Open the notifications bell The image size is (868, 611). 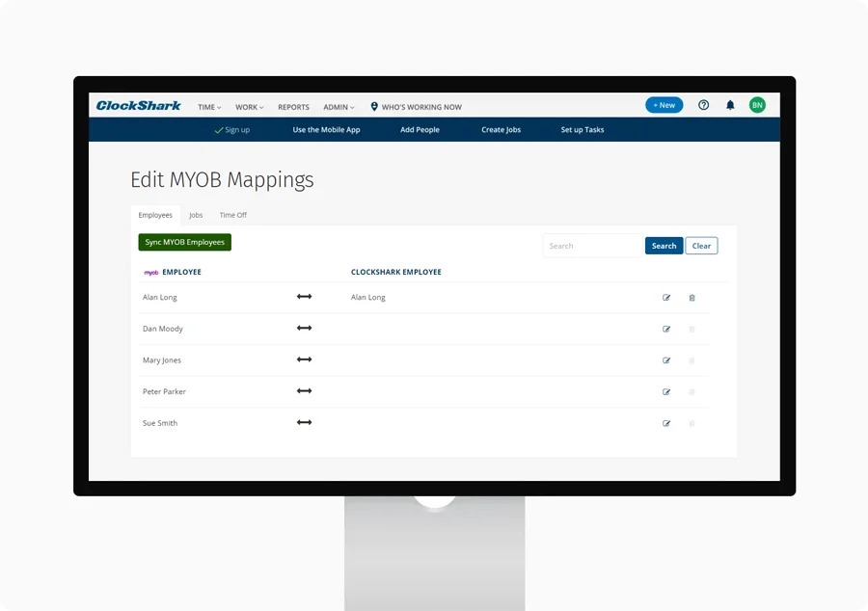730,105
